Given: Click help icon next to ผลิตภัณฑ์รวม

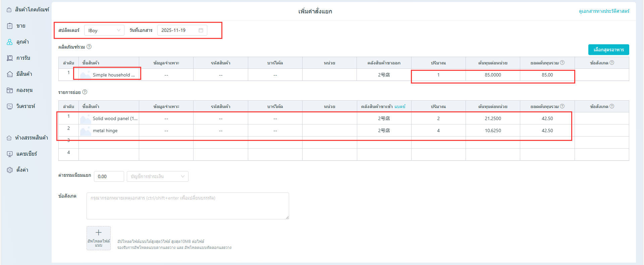Looking at the screenshot, I should point(89,47).
